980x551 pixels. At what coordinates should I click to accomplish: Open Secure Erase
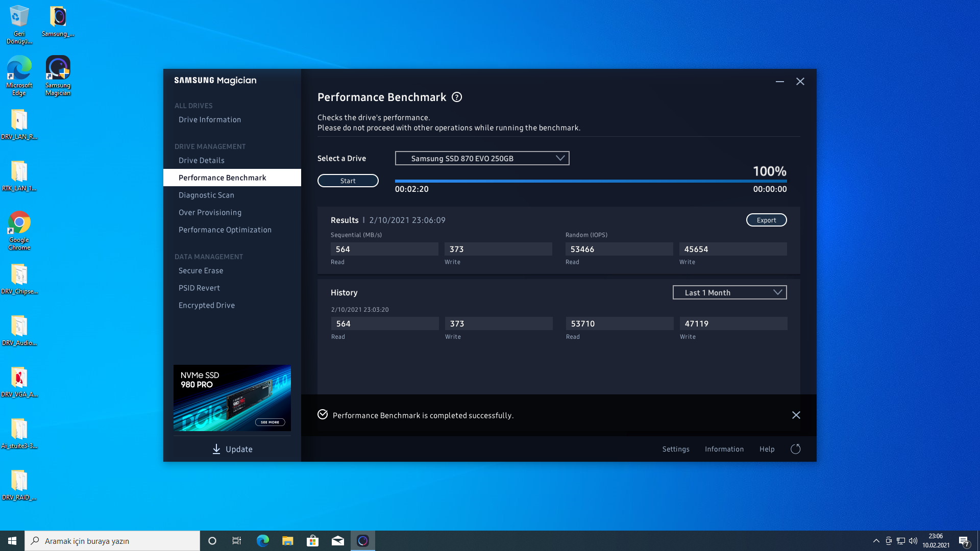201,270
